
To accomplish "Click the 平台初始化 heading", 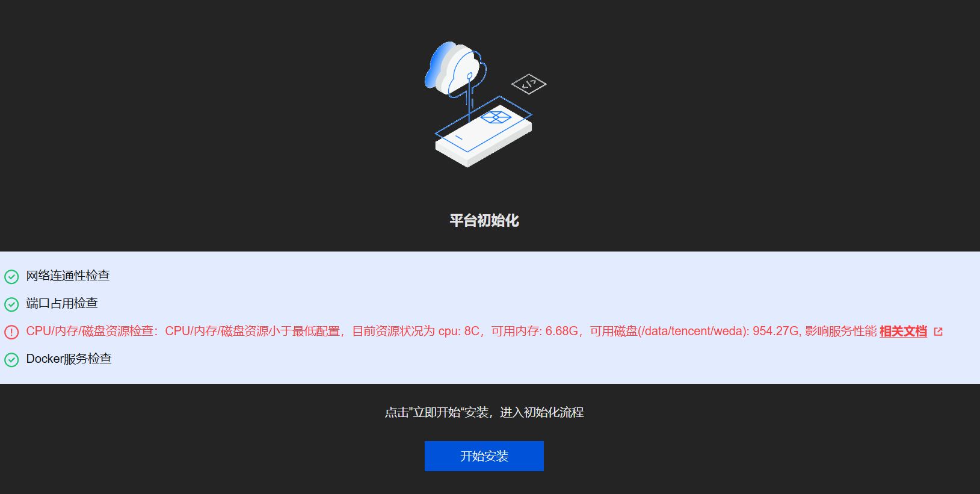I will 484,221.
